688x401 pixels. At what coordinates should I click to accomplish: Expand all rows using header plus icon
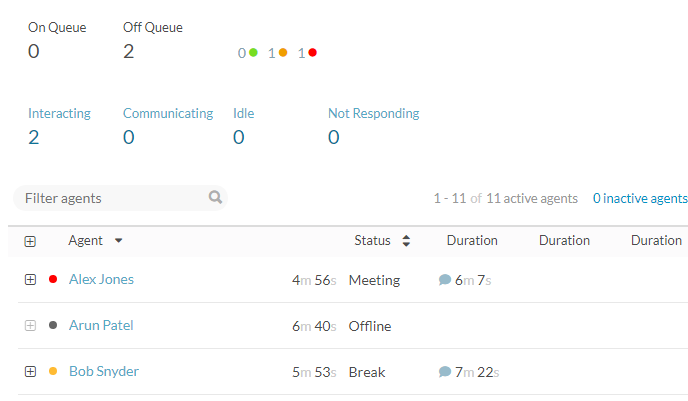click(x=30, y=241)
